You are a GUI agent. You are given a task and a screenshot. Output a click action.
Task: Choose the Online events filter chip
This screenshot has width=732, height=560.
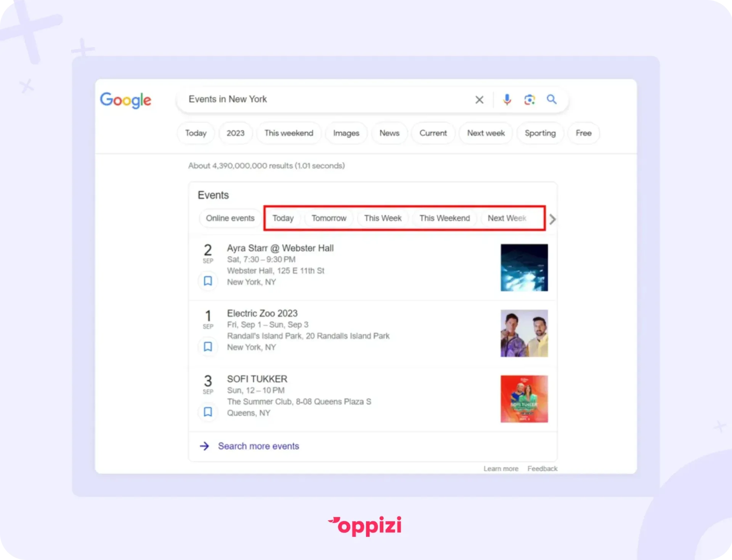coord(230,218)
